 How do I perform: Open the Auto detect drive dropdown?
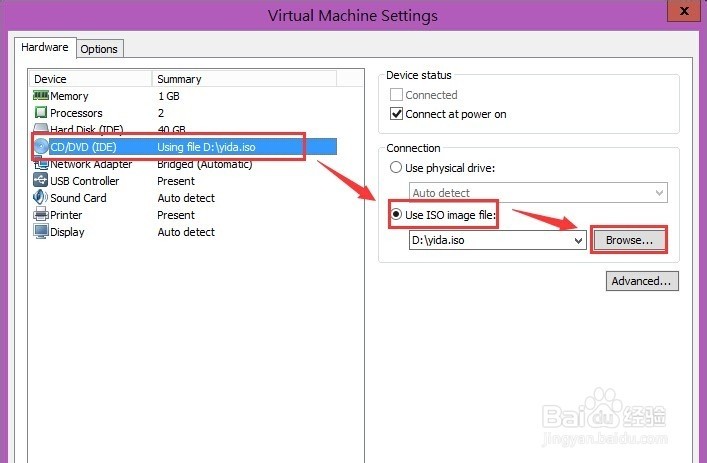point(538,193)
